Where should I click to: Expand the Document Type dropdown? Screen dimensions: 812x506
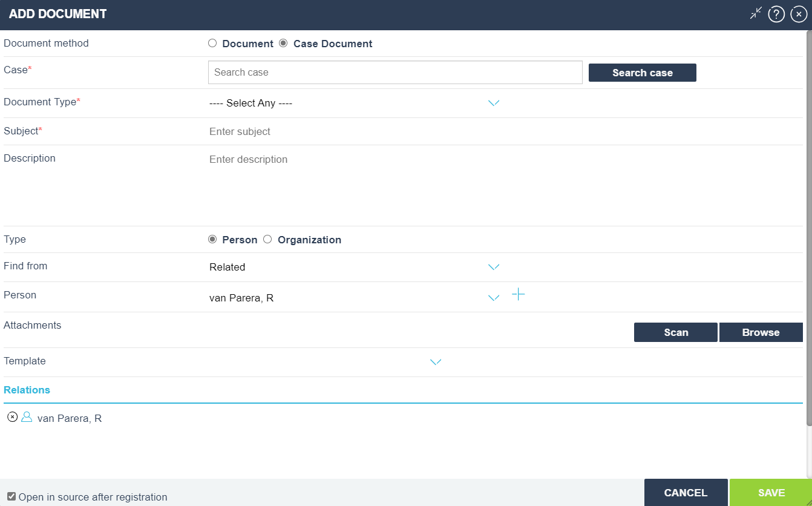click(x=494, y=103)
